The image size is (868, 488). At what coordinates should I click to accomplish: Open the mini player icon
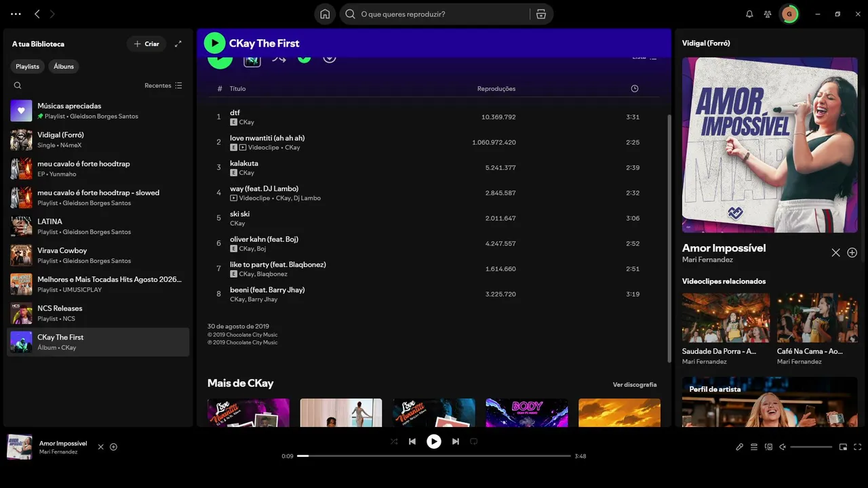[x=843, y=447]
